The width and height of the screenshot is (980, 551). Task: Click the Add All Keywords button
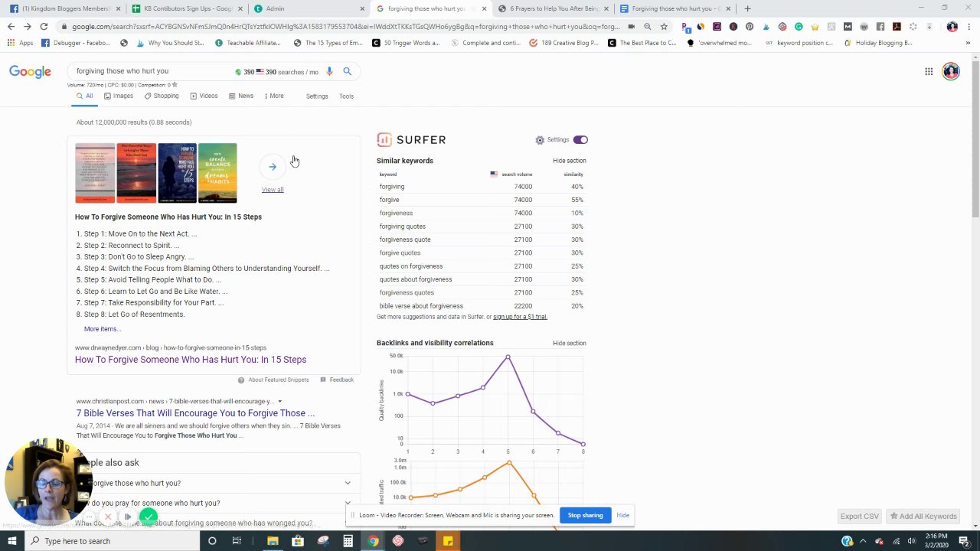923,517
